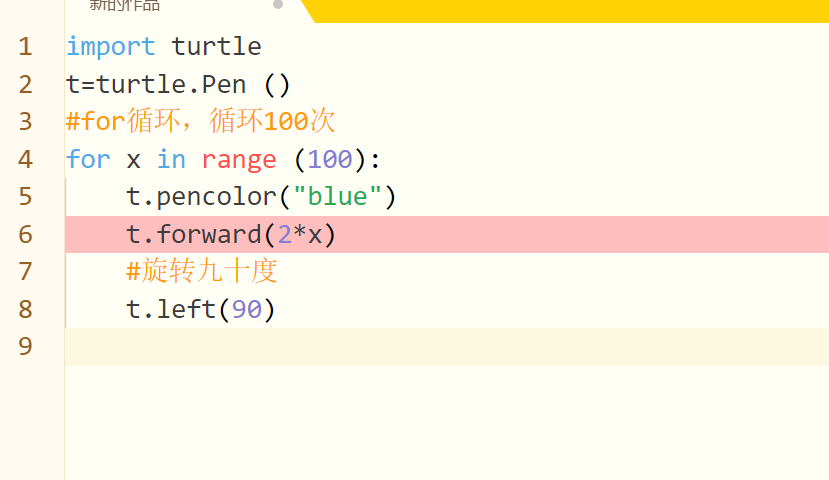Image resolution: width=829 pixels, height=480 pixels.
Task: Place cursor on empty line 9
Action: [447, 347]
